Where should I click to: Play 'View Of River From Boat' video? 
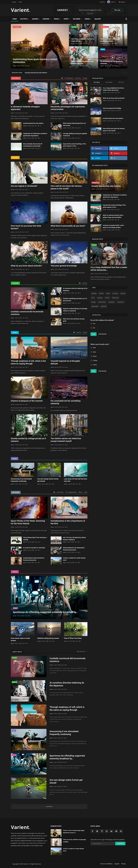coord(76,629)
